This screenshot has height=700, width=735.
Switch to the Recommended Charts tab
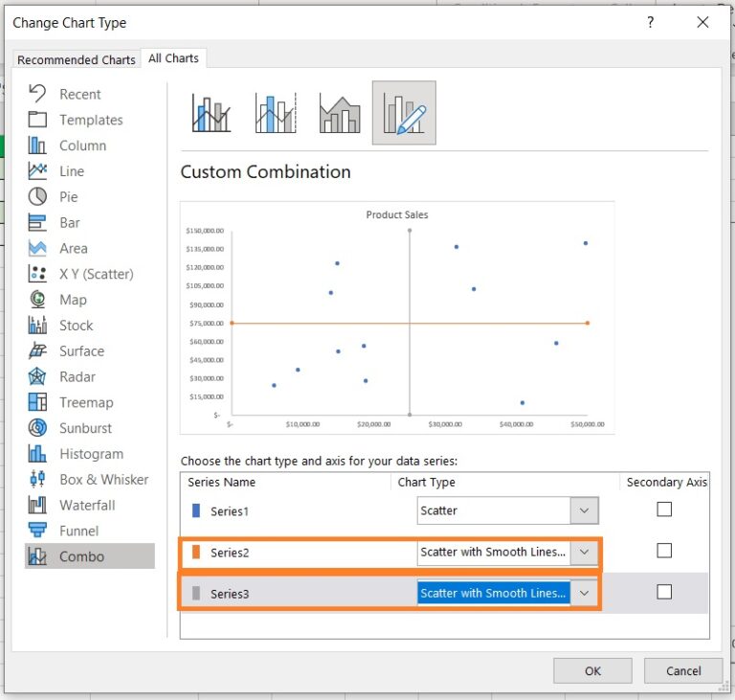(78, 59)
